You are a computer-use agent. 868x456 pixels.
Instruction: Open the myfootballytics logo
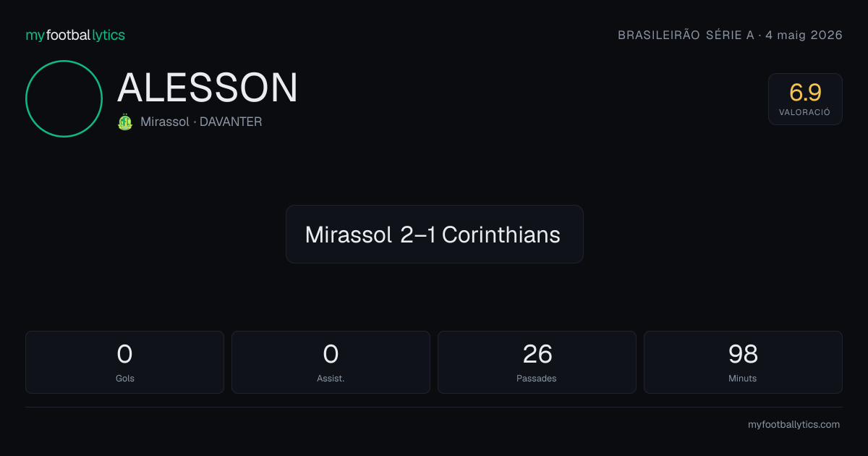(x=75, y=35)
